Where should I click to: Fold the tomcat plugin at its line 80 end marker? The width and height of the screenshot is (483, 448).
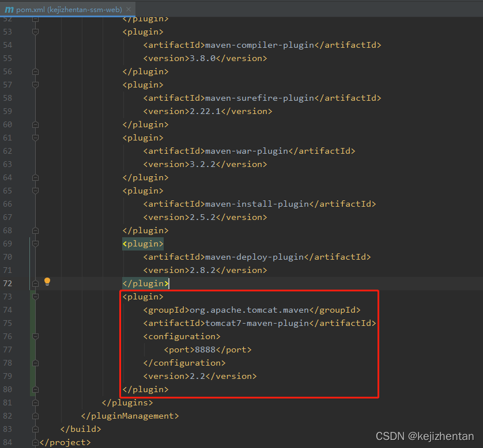pyautogui.click(x=35, y=389)
